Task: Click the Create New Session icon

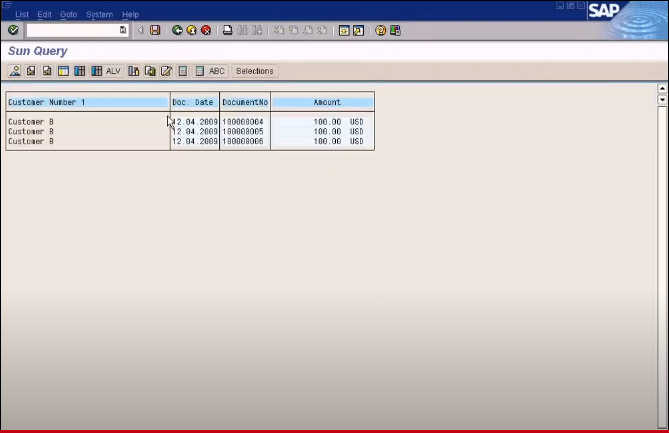Action: 344,30
